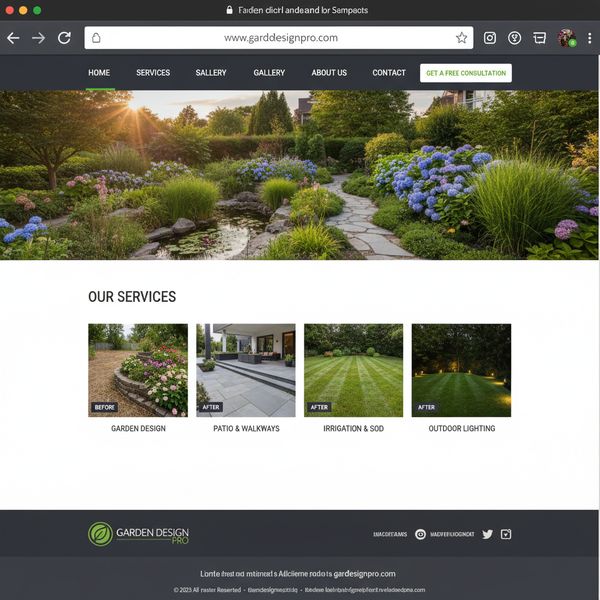Screen dimensions: 600x600
Task: Click the site info icon in address bar
Action: (x=97, y=38)
